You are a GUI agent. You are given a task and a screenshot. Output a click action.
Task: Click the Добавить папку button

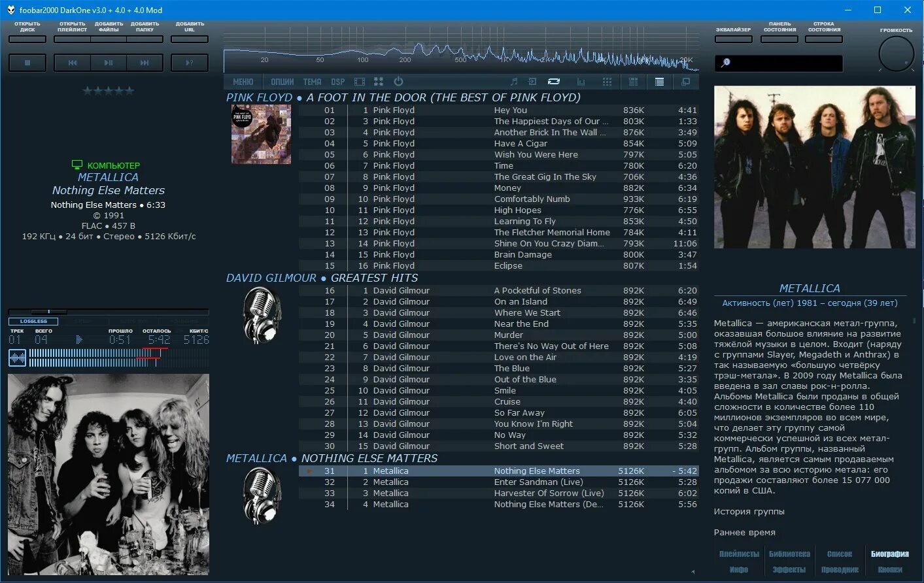point(145,39)
